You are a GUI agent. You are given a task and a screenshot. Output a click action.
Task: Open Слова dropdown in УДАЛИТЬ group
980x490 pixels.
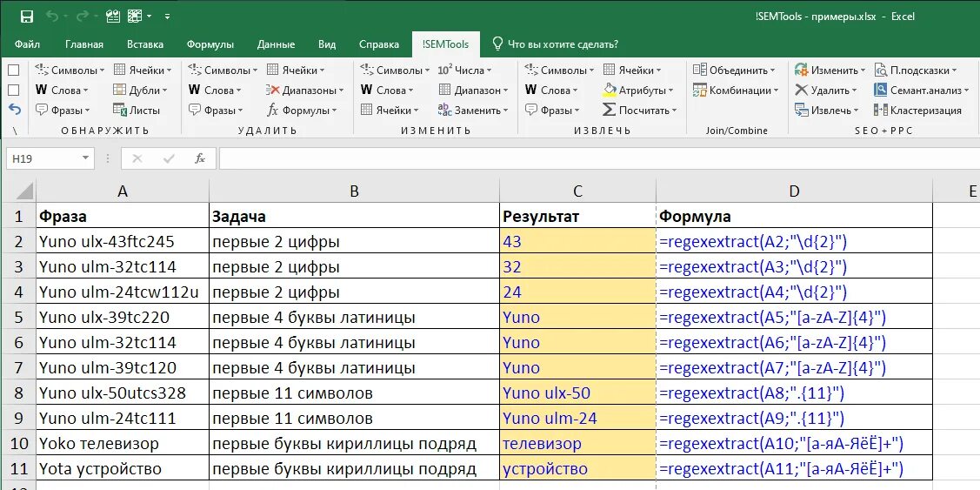tap(215, 91)
